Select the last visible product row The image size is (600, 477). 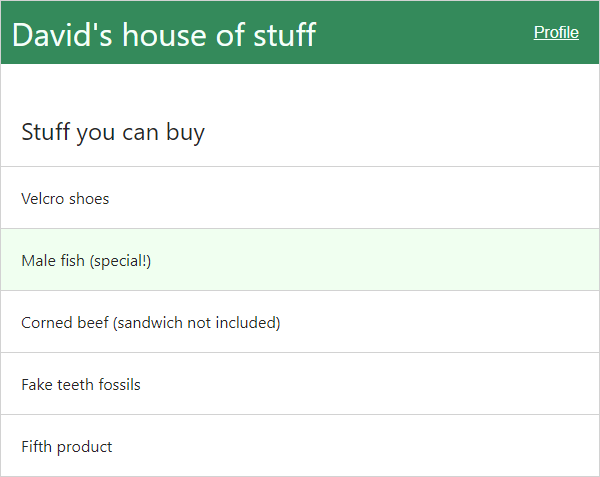coord(67,446)
